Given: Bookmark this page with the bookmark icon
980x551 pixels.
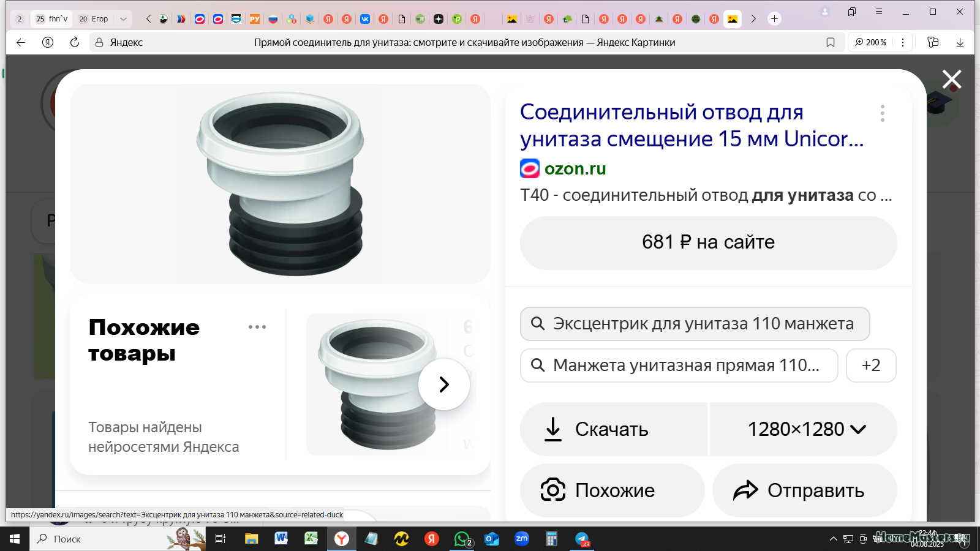Looking at the screenshot, I should click(831, 42).
